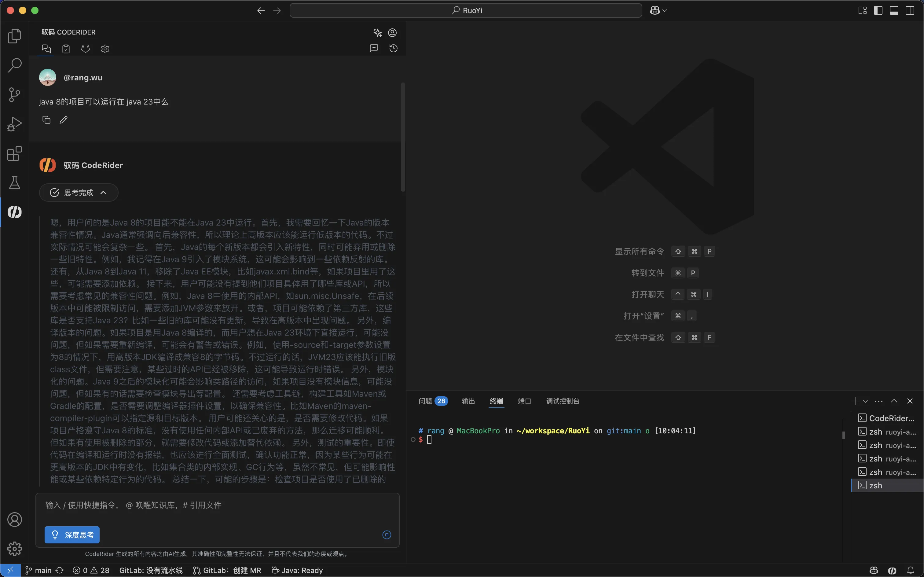
Task: Open the new terminal profile dropdown arrow
Action: [865, 401]
